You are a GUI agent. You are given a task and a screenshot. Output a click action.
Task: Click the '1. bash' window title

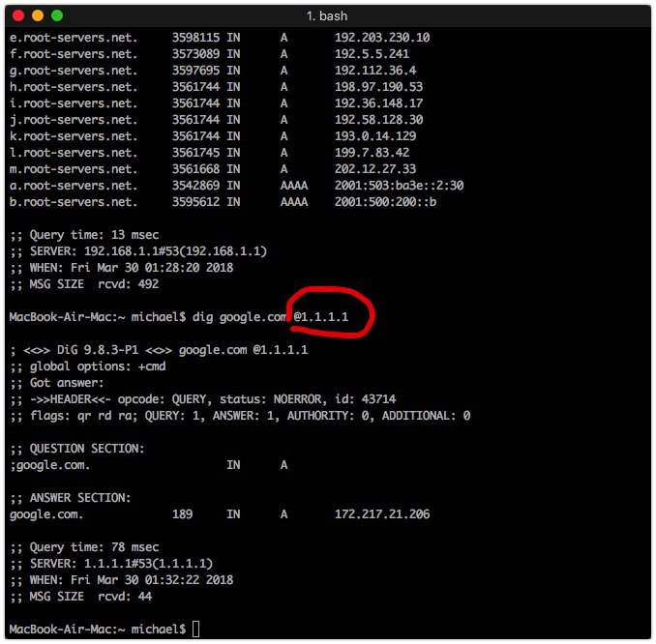327,15
